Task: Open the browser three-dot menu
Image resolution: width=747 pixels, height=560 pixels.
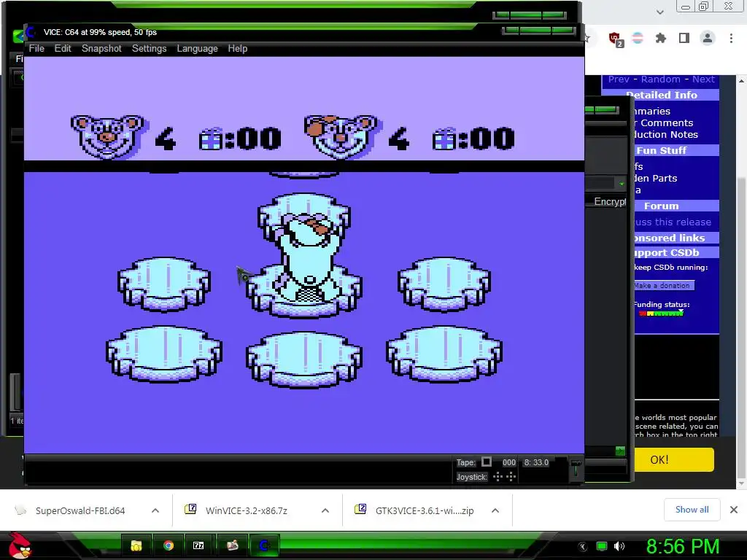Action: click(731, 38)
